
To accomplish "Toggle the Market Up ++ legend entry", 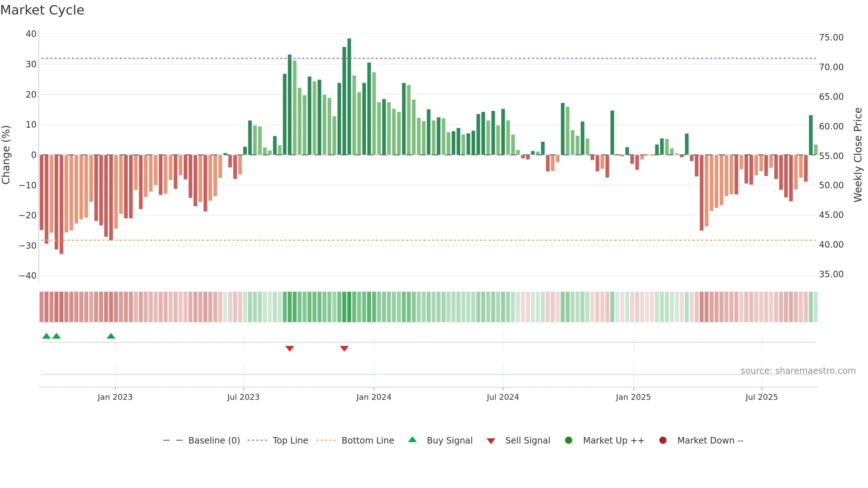I will click(x=604, y=440).
